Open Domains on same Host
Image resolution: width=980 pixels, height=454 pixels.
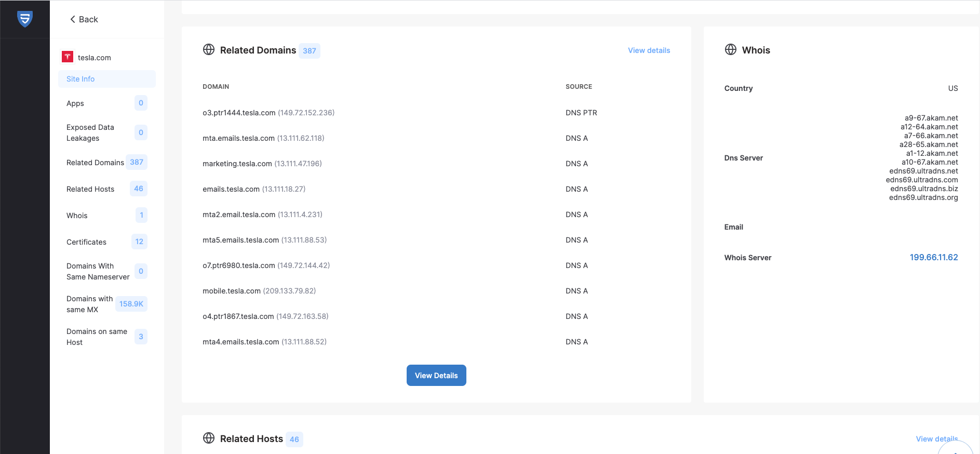(107, 337)
